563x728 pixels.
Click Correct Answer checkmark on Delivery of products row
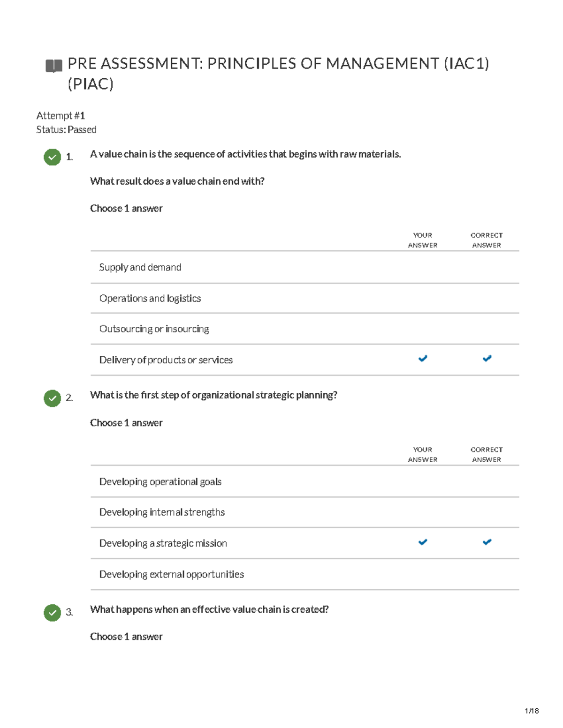point(487,359)
